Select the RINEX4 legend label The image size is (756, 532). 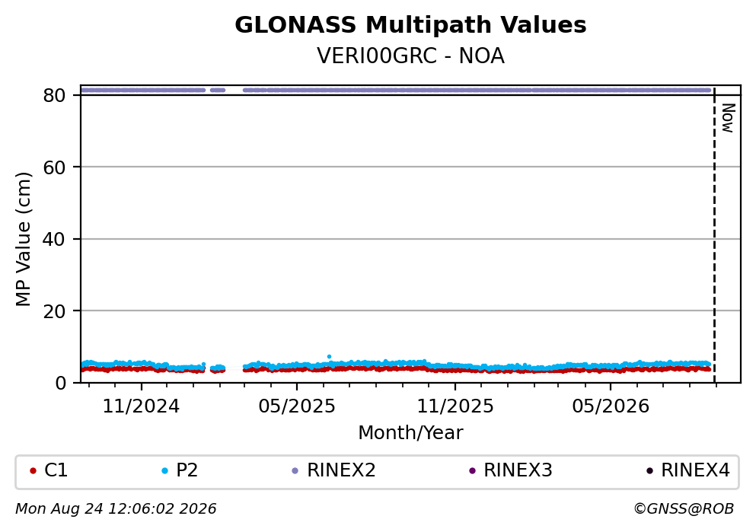(x=695, y=470)
